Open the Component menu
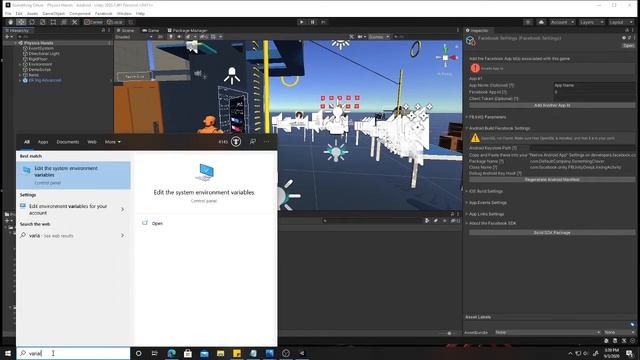640x360 pixels. (80, 13)
